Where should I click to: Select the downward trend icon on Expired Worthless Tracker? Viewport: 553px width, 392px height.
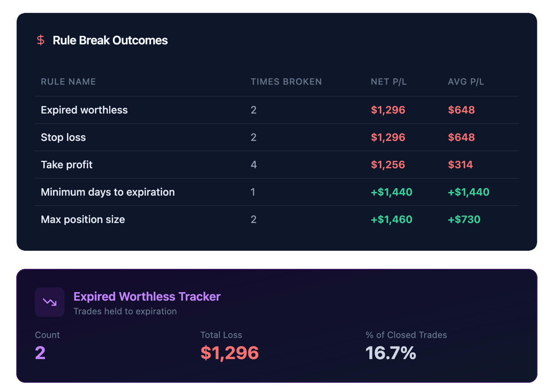pos(49,302)
